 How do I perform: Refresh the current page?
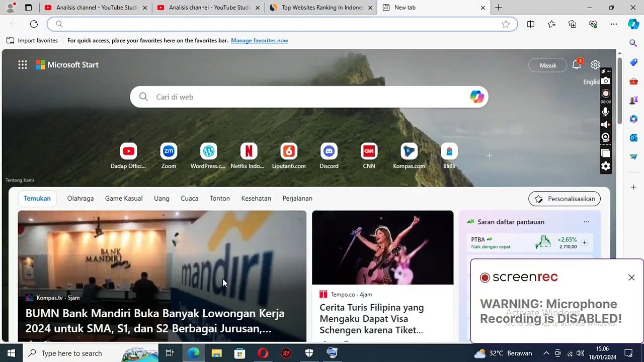click(34, 24)
